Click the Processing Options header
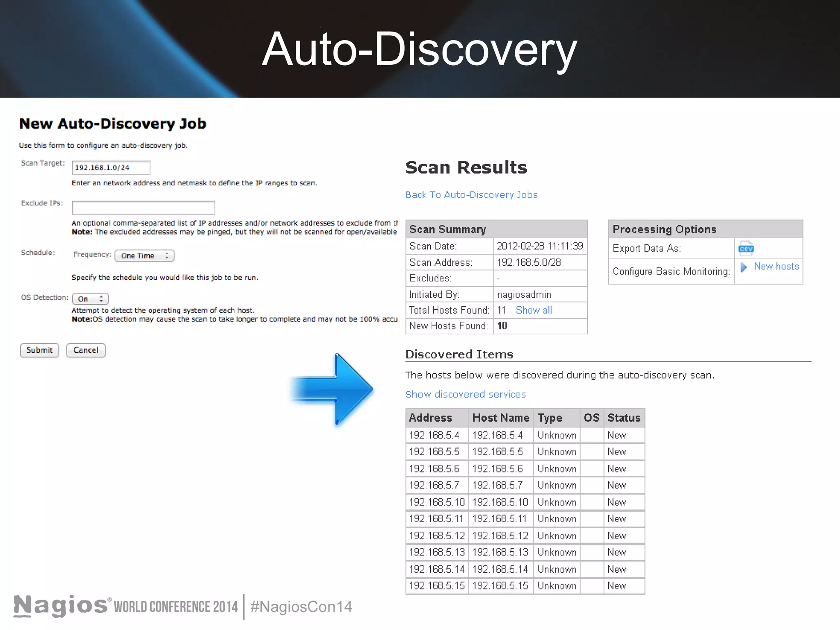Screen dimensions: 840x630 point(705,229)
